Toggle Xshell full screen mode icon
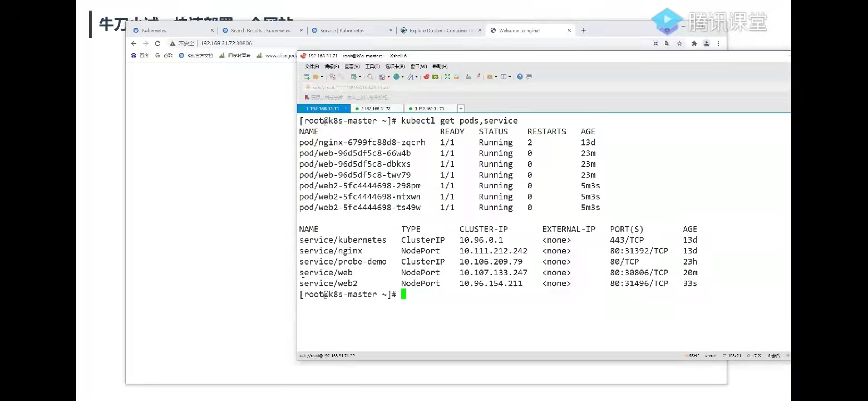This screenshot has height=401, width=868. 447,77
